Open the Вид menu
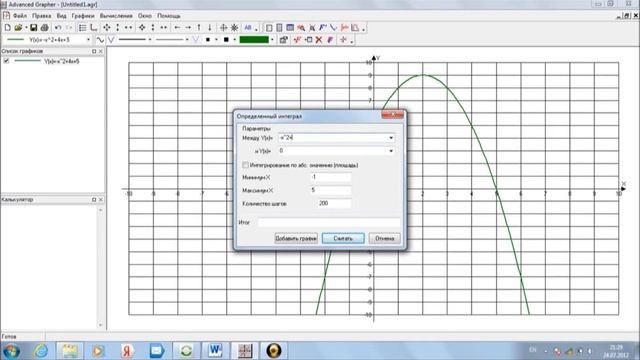Image resolution: width=640 pixels, height=360 pixels. [x=62, y=16]
